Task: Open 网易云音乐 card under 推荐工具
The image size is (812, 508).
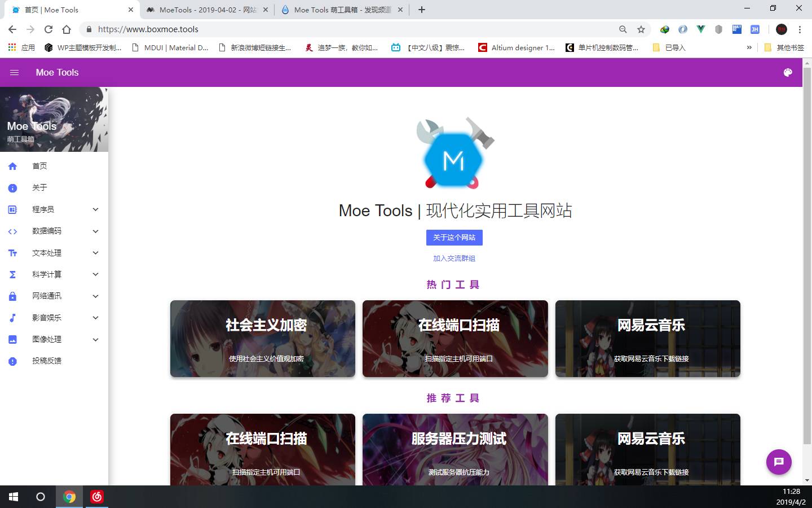Action: [648, 450]
